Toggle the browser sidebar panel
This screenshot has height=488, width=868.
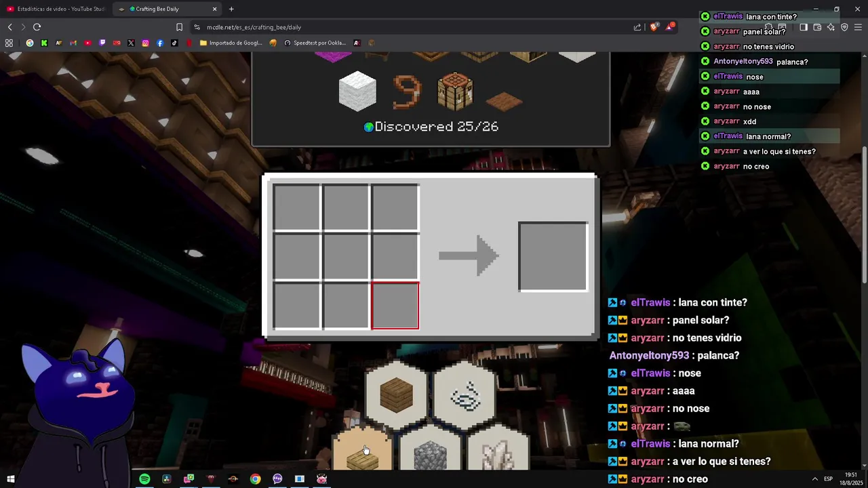tap(804, 27)
